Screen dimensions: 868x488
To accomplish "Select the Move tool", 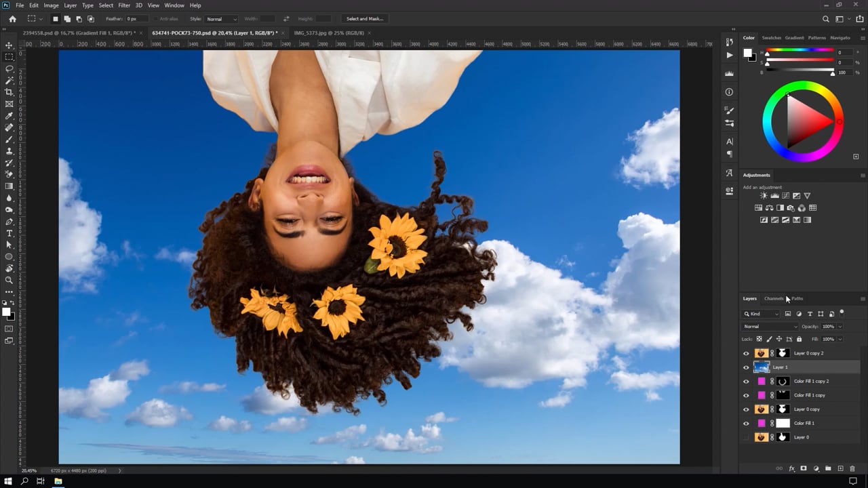I will 9,45.
